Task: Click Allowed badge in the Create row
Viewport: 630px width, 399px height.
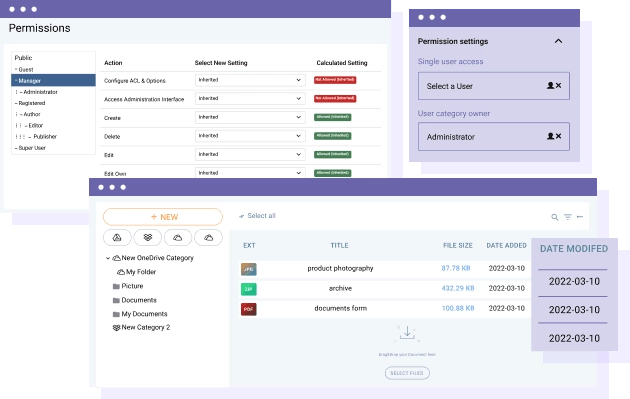Action: tap(333, 117)
